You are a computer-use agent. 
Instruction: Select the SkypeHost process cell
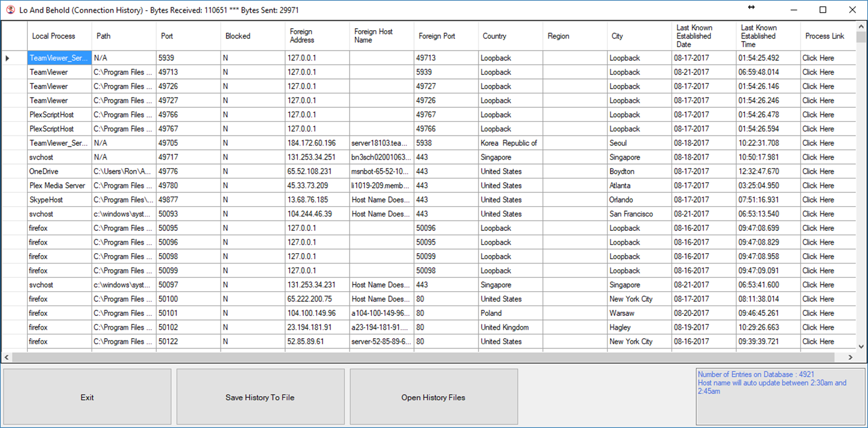[x=59, y=200]
